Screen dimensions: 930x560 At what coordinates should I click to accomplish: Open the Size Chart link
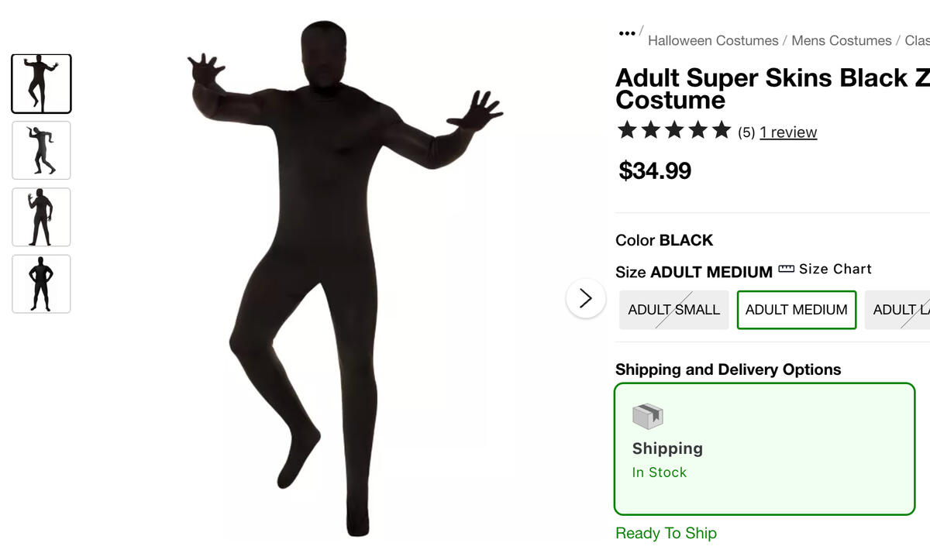[835, 270]
